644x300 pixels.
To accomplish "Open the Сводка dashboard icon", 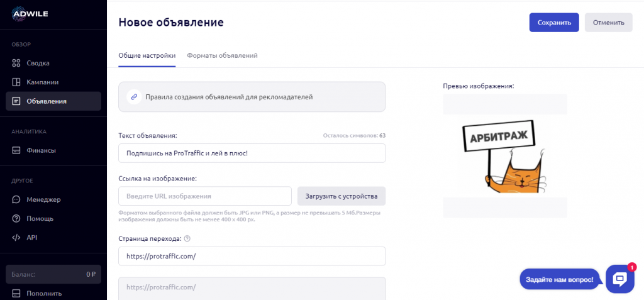I will tap(16, 63).
